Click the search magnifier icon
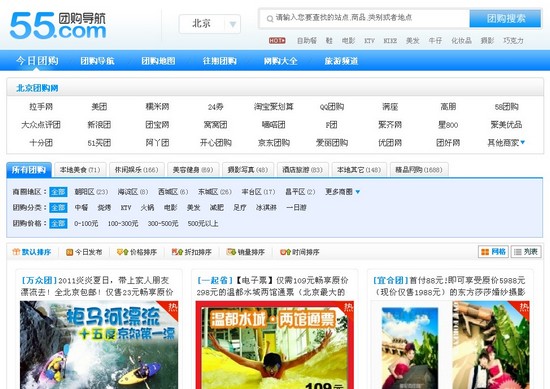 point(270,19)
